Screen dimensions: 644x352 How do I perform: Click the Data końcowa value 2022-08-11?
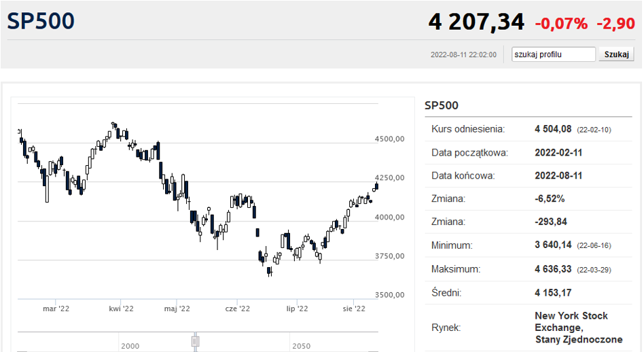(x=558, y=176)
